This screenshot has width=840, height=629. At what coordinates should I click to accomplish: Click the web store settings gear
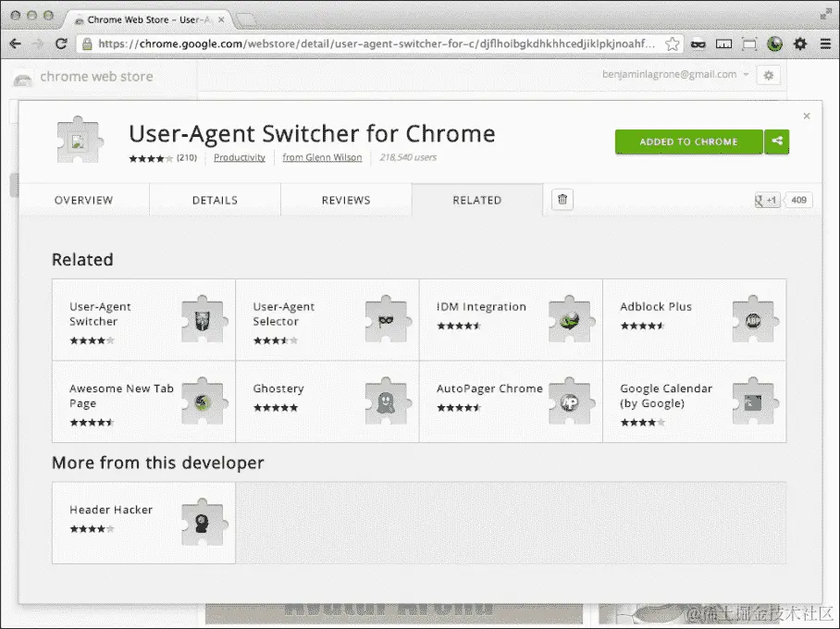tap(768, 75)
